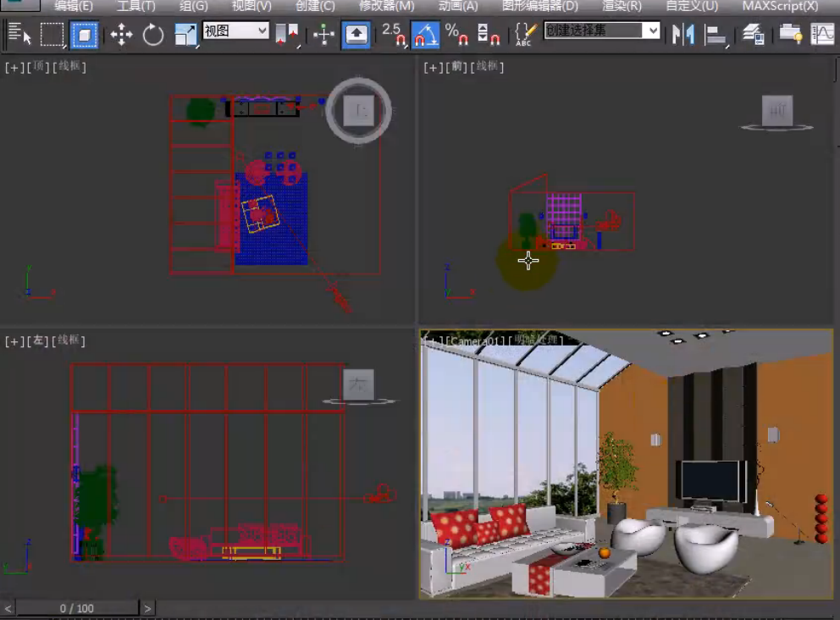The height and width of the screenshot is (620, 840).
Task: Toggle the Spinner Snap button
Action: (x=488, y=35)
